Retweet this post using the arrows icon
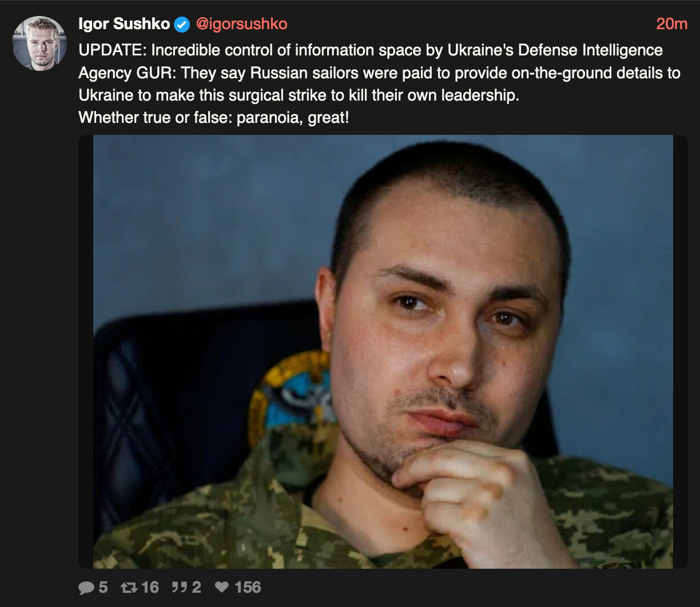 pos(129,588)
